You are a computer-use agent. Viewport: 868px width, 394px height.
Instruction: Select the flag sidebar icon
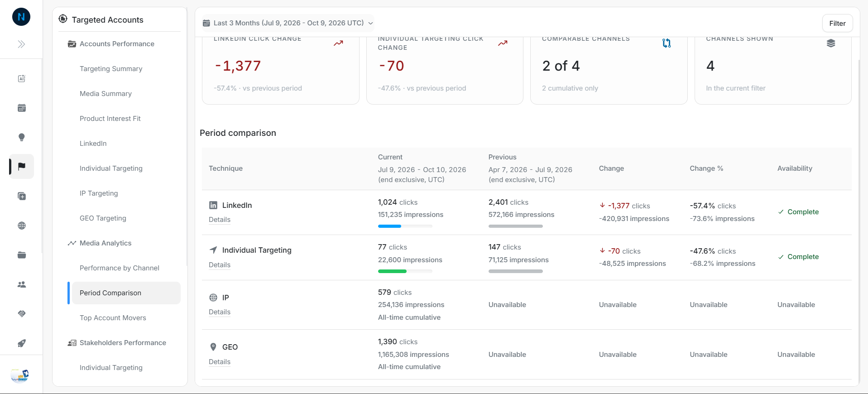coord(21,166)
